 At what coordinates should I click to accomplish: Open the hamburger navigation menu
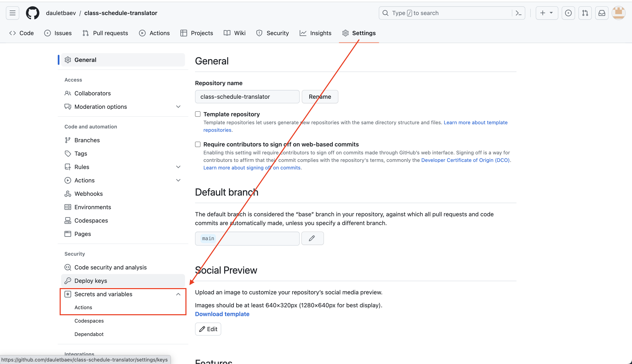click(13, 13)
